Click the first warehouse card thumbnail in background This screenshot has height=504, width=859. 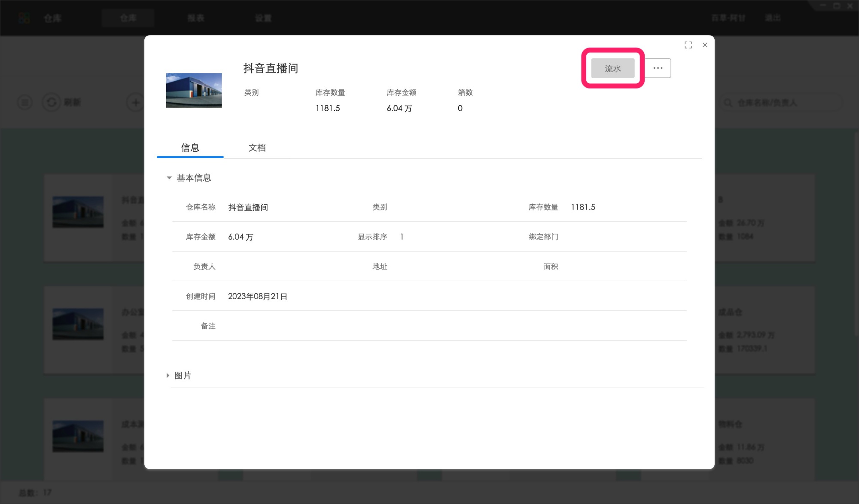[x=78, y=212]
